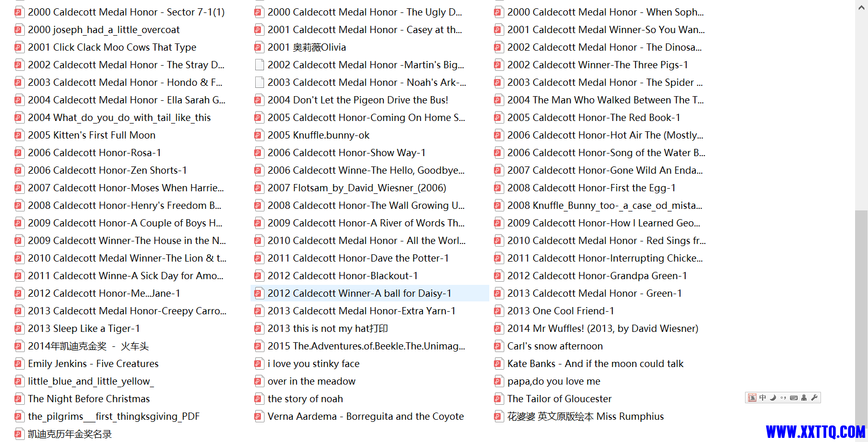
Task: Click PDF icon of 2007 Flotsam_by_David_Wiesner
Action: (x=258, y=188)
